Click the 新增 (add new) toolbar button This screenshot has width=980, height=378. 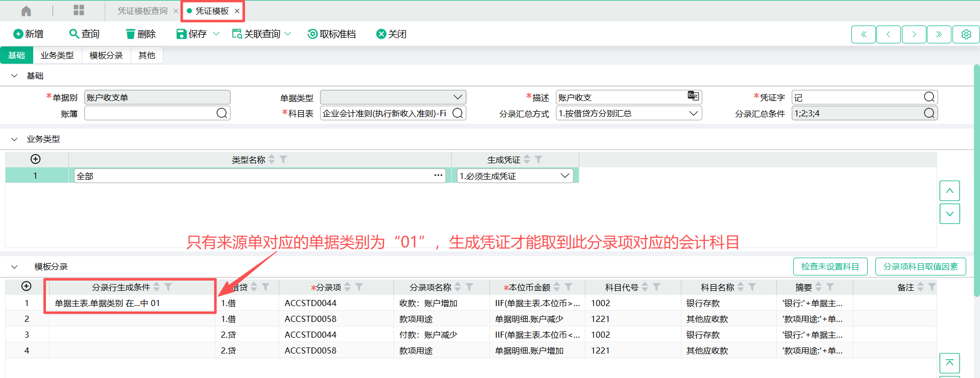pos(29,34)
